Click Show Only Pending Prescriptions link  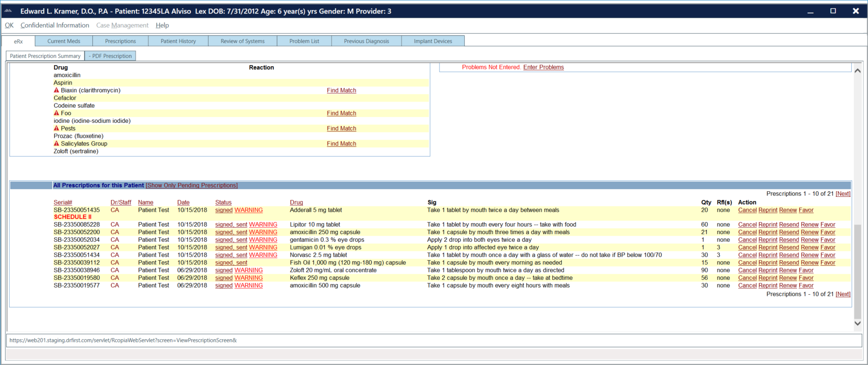[192, 185]
